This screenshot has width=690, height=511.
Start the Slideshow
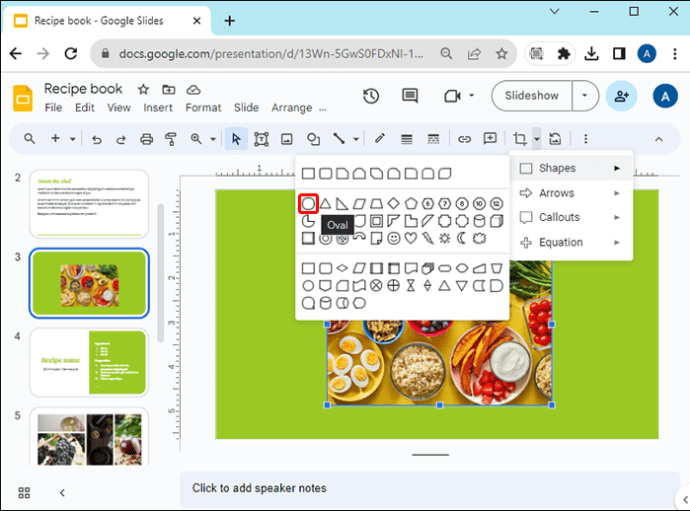click(x=532, y=96)
